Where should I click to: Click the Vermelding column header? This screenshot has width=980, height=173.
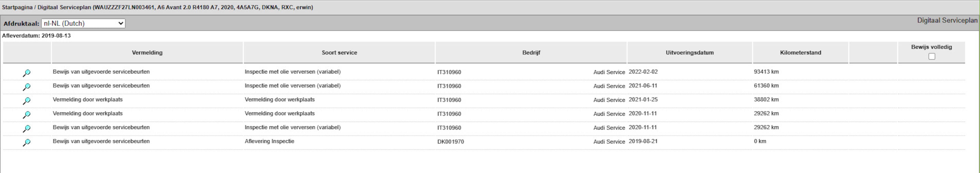[x=147, y=53]
